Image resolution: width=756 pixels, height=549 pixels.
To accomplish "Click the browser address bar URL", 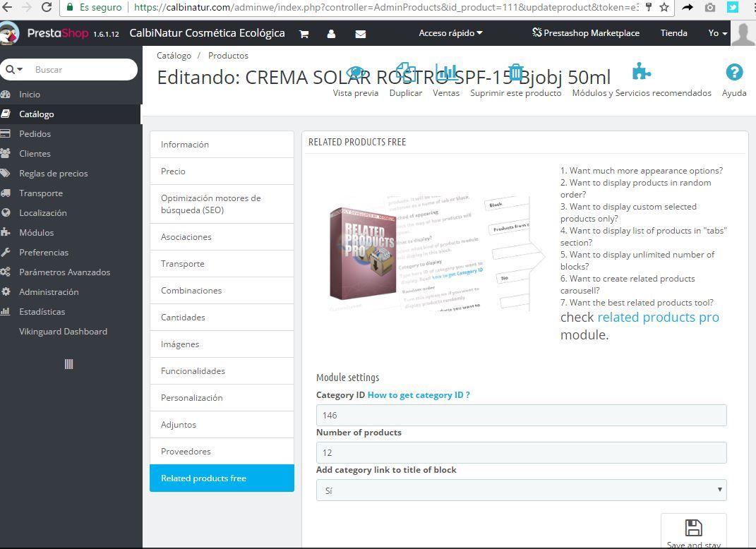I will tap(385, 7).
